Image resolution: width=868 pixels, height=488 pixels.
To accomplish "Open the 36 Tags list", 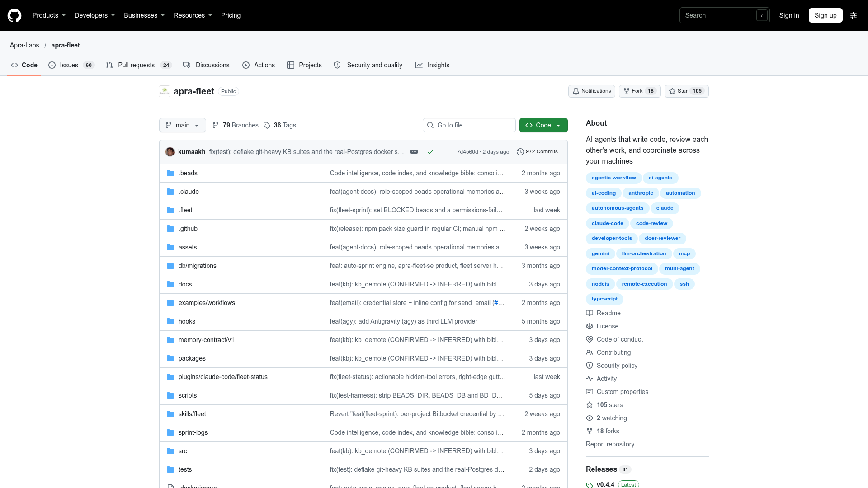I will point(280,125).
